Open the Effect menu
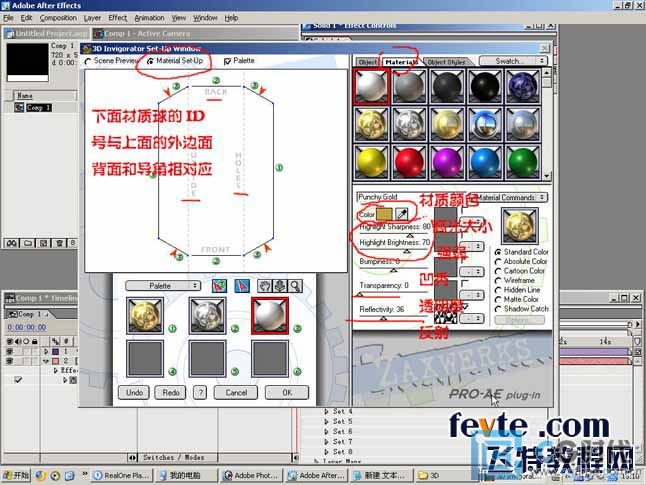The image size is (646, 485). [x=117, y=18]
